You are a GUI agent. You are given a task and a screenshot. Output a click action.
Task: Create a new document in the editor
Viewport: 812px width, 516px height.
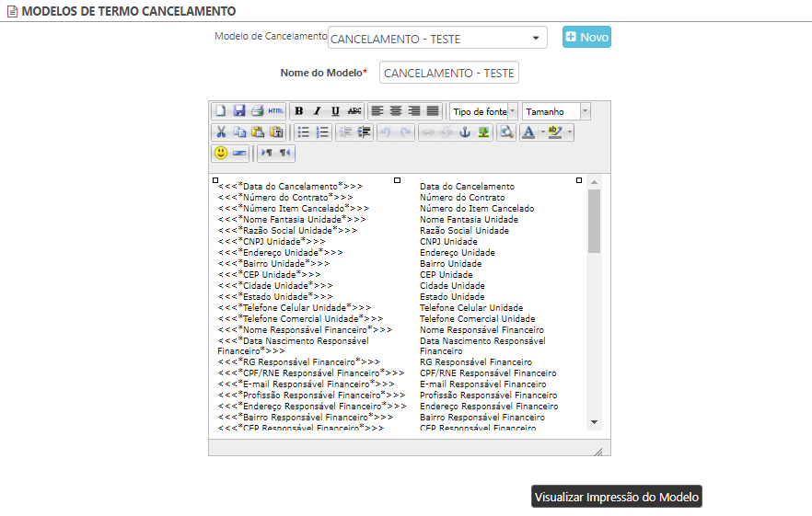(221, 110)
